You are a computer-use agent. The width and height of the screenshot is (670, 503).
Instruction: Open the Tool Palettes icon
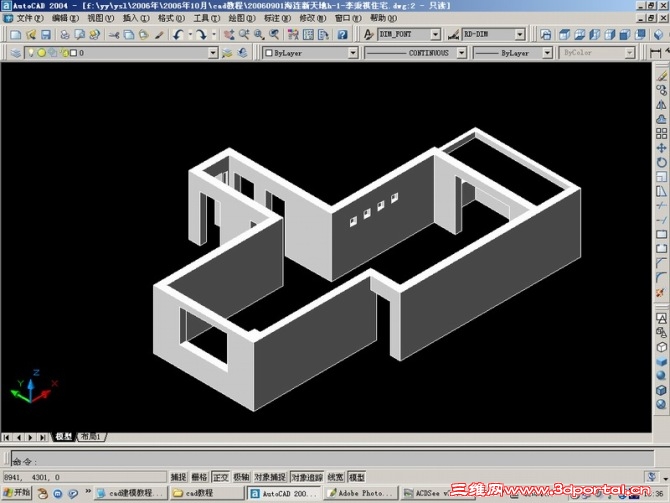pos(323,35)
